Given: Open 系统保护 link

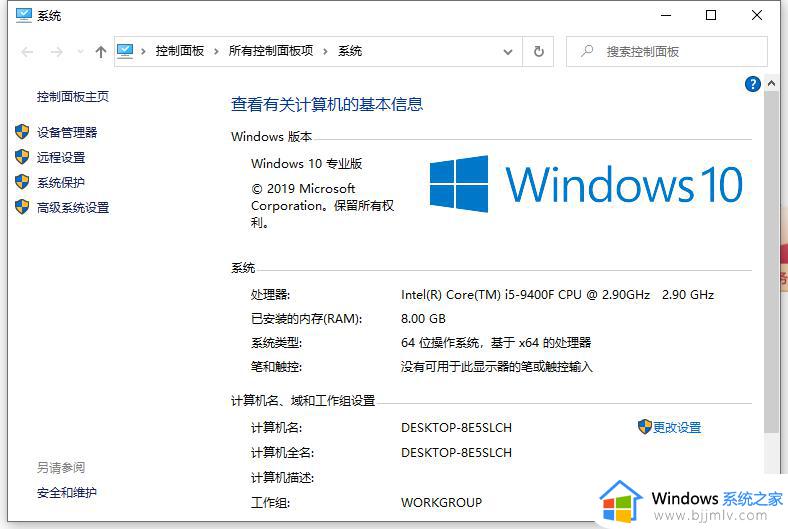Looking at the screenshot, I should click(x=61, y=182).
